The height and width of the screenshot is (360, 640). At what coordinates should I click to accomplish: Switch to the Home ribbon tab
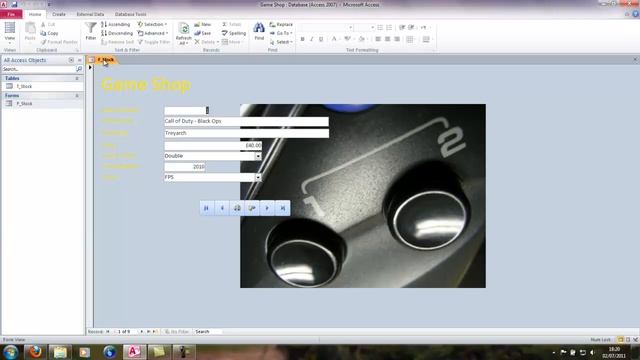pos(35,14)
